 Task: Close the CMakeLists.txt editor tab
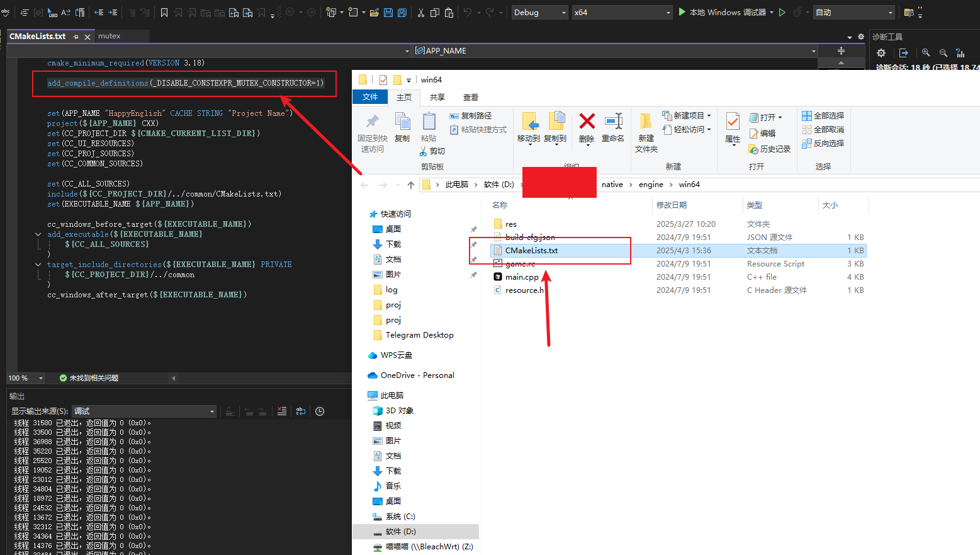87,37
